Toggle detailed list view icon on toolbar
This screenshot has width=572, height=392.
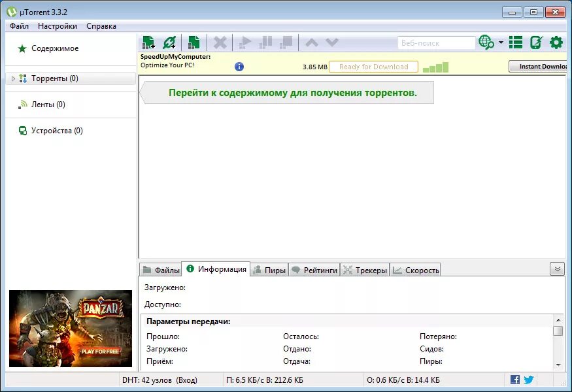coord(515,42)
